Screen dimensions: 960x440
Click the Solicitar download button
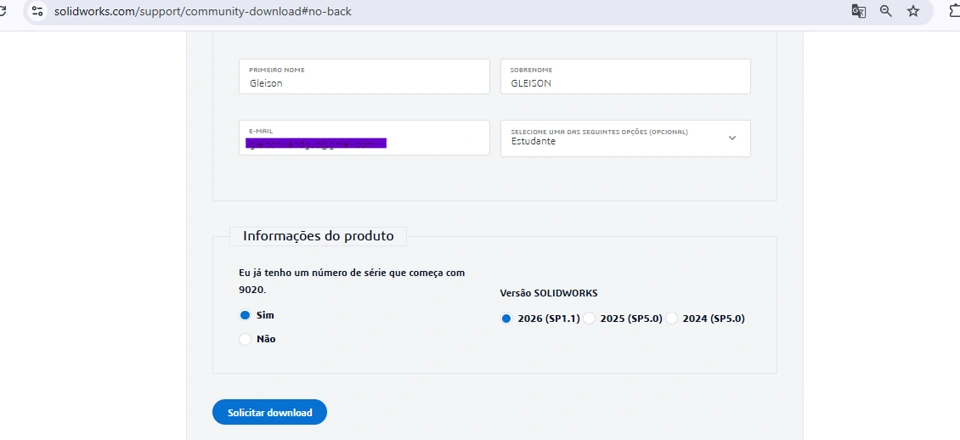269,412
